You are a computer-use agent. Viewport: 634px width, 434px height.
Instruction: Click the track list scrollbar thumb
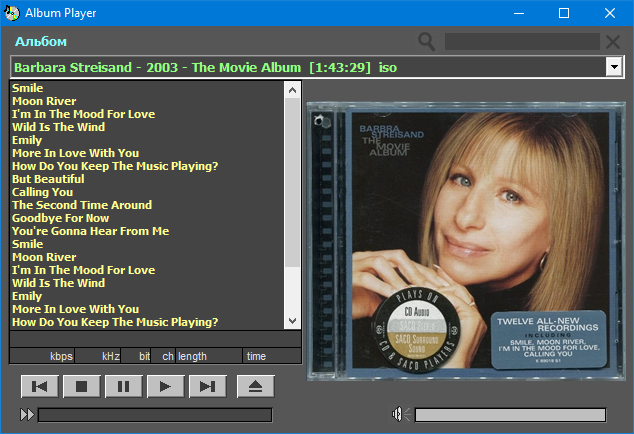point(293,183)
